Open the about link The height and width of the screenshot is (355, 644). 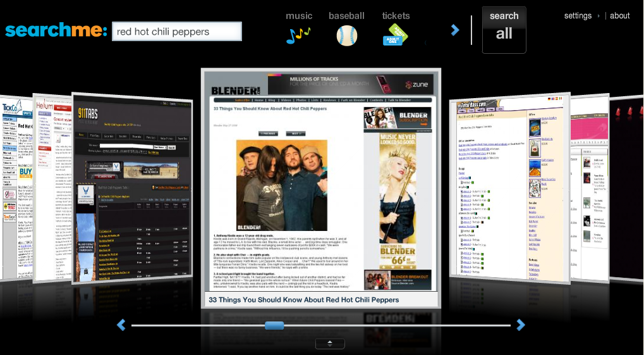coord(619,16)
